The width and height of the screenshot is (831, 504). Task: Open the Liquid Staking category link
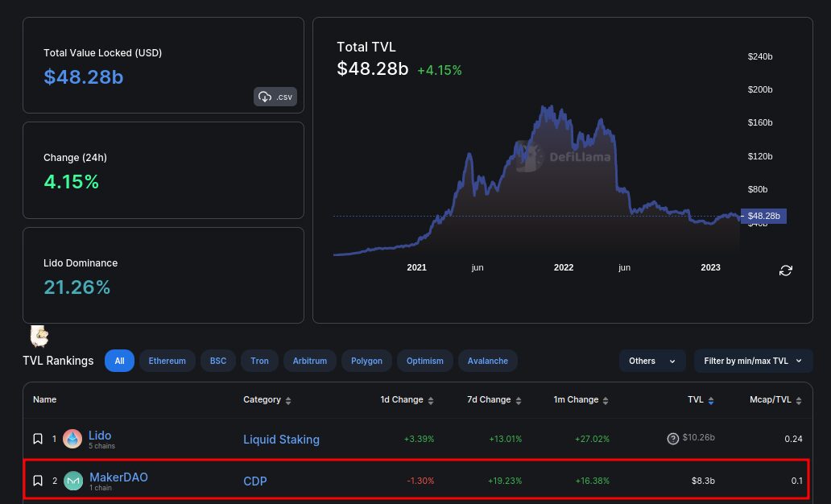(x=281, y=440)
